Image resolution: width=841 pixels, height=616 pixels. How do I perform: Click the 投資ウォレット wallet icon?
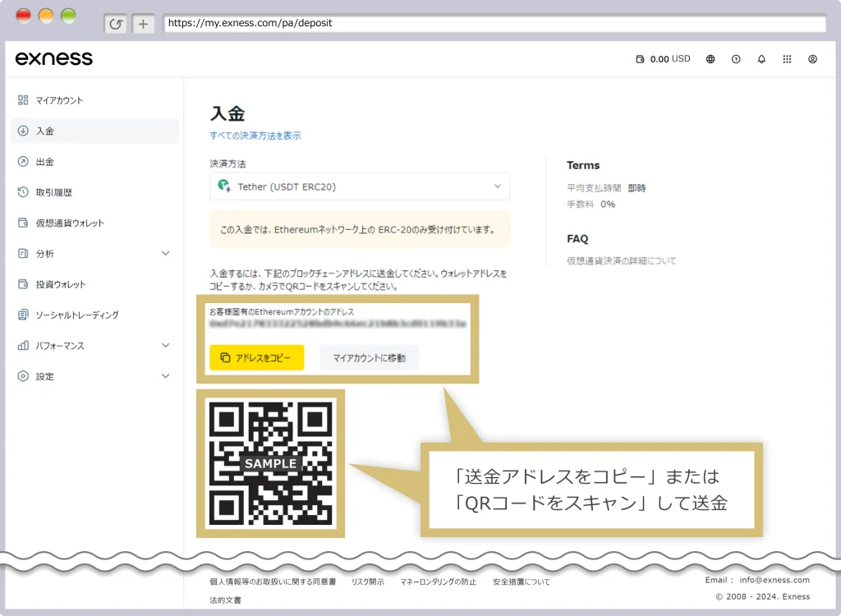tap(23, 284)
